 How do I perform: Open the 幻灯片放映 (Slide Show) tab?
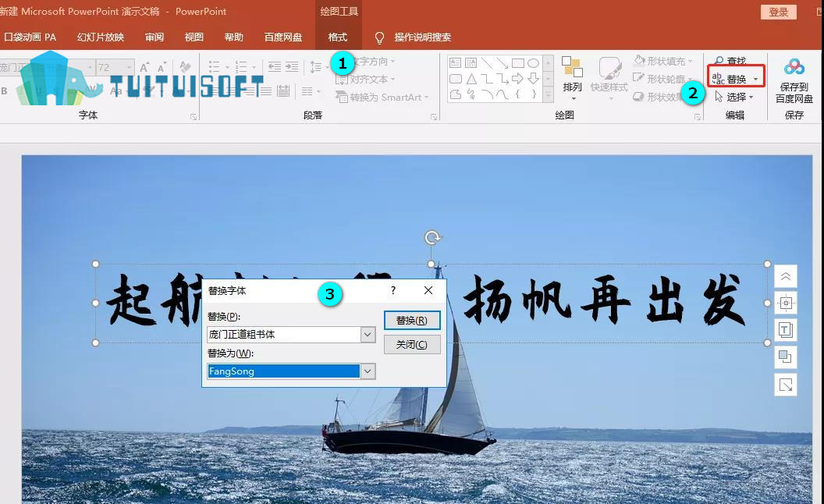coord(101,37)
